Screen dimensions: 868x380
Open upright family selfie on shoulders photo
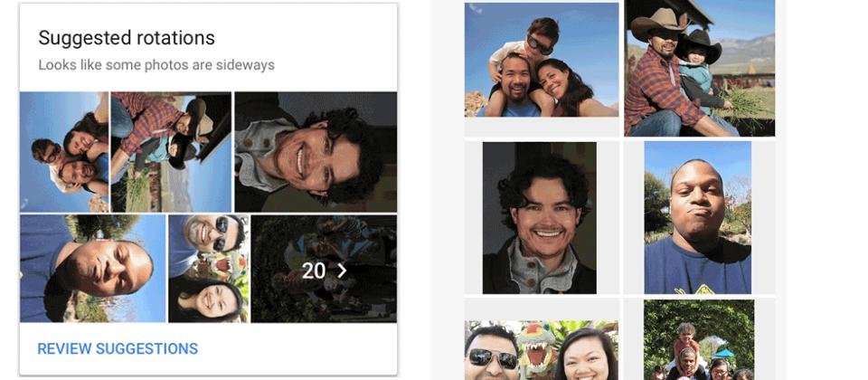pos(542,60)
